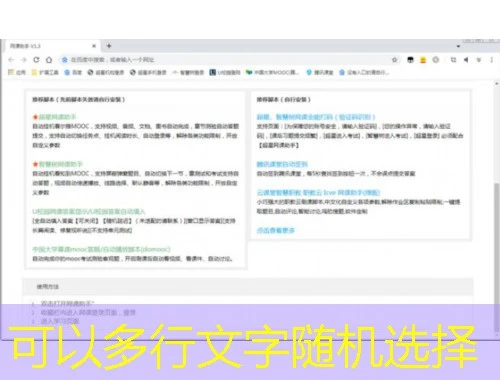Click the speaker icon in browser toolbar
The image size is (500, 380).
(x=466, y=60)
